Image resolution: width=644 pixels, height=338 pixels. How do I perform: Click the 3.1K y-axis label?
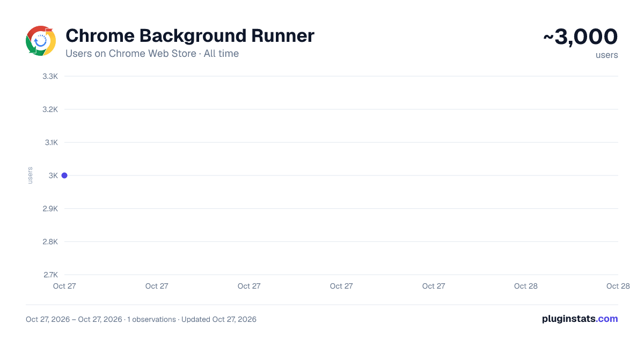pyautogui.click(x=50, y=143)
